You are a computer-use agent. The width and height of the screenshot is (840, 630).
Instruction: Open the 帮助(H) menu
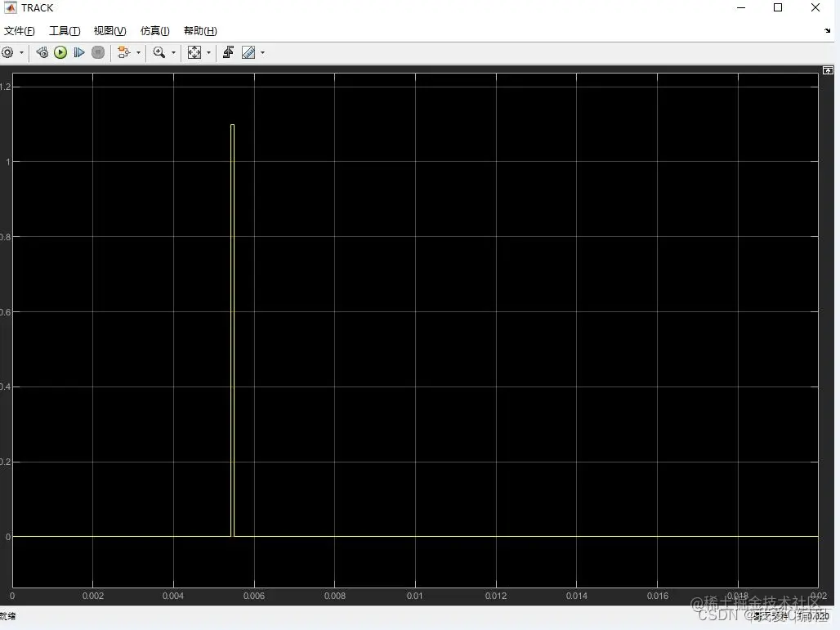click(200, 31)
